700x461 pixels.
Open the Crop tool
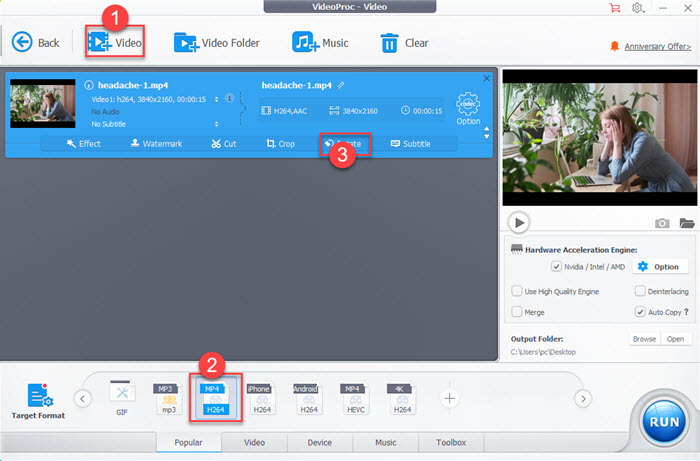(280, 144)
